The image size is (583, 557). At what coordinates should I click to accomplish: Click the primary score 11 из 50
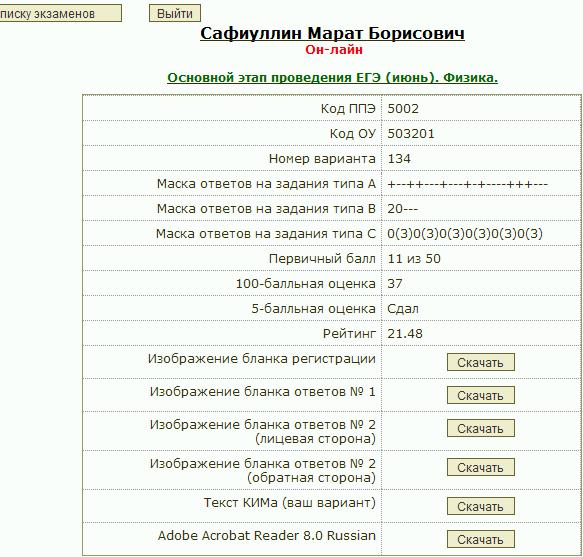414,258
